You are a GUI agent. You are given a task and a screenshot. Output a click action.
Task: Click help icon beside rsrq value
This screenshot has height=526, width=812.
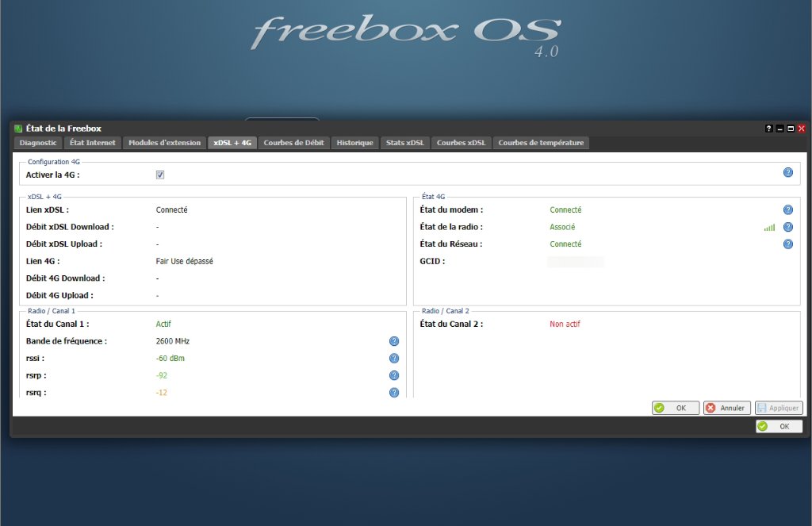pos(393,393)
